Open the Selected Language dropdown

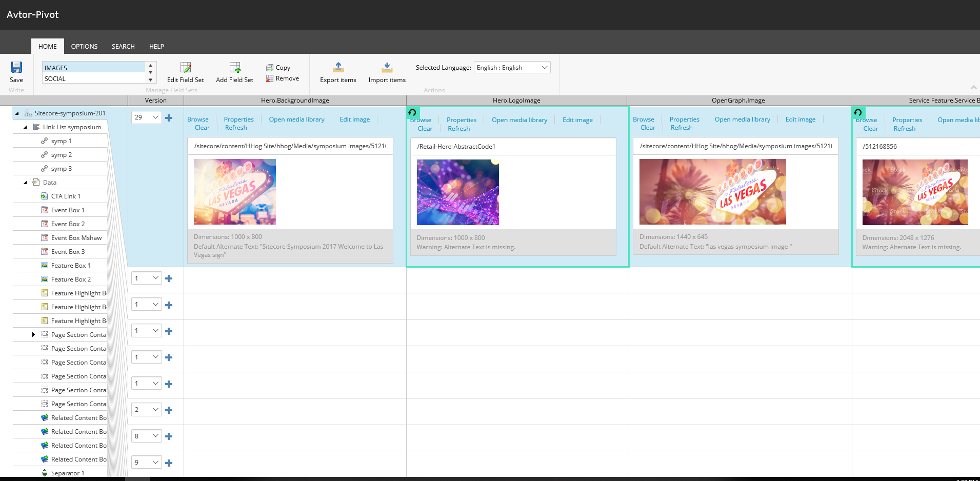(x=512, y=68)
